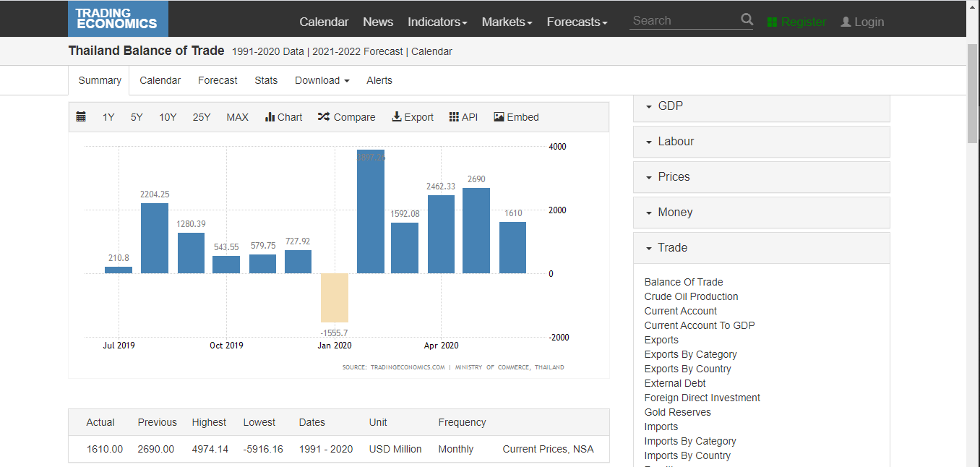
Task: Click the calendar icon in chart toolbar
Action: [x=81, y=117]
